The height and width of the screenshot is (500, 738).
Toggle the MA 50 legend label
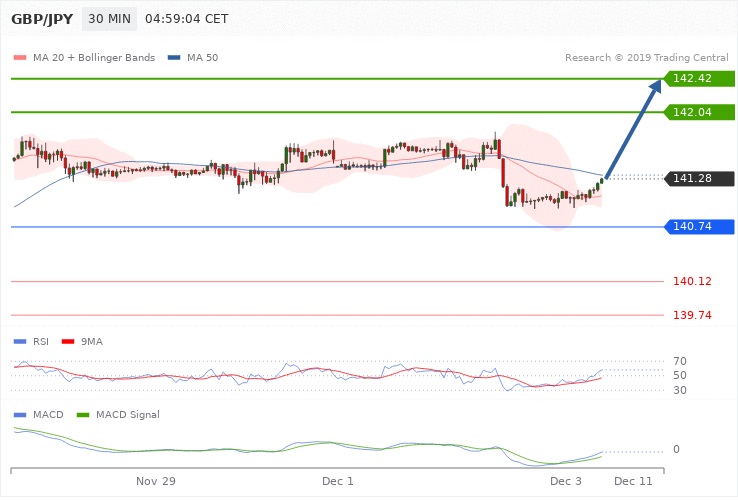coord(202,58)
